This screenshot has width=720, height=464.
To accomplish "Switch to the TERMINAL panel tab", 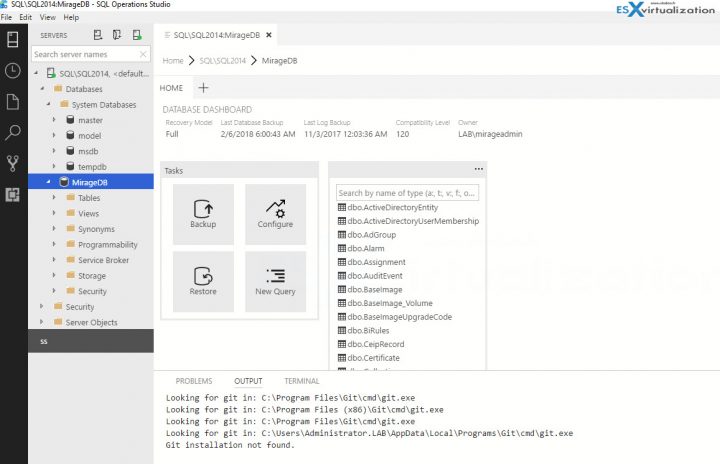I will click(302, 381).
